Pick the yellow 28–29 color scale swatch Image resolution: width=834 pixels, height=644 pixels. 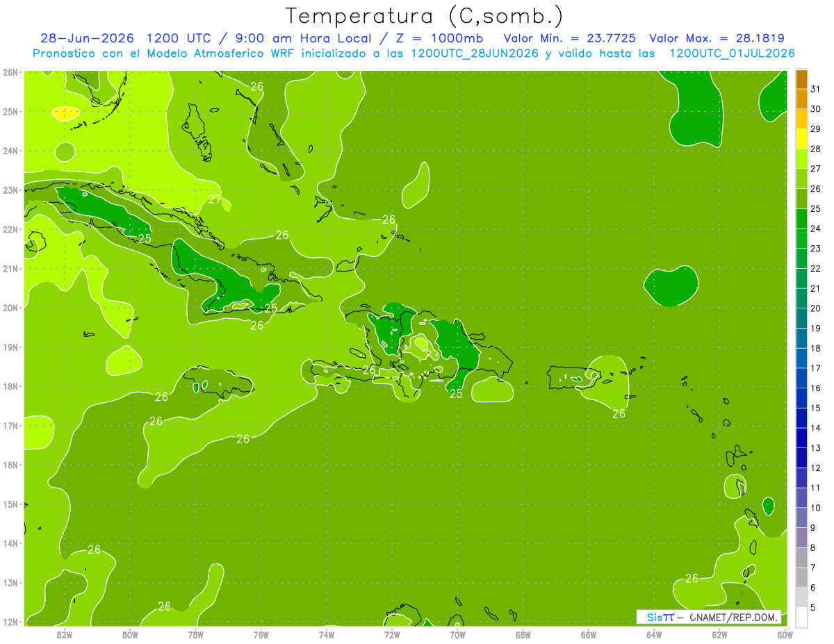(801, 139)
